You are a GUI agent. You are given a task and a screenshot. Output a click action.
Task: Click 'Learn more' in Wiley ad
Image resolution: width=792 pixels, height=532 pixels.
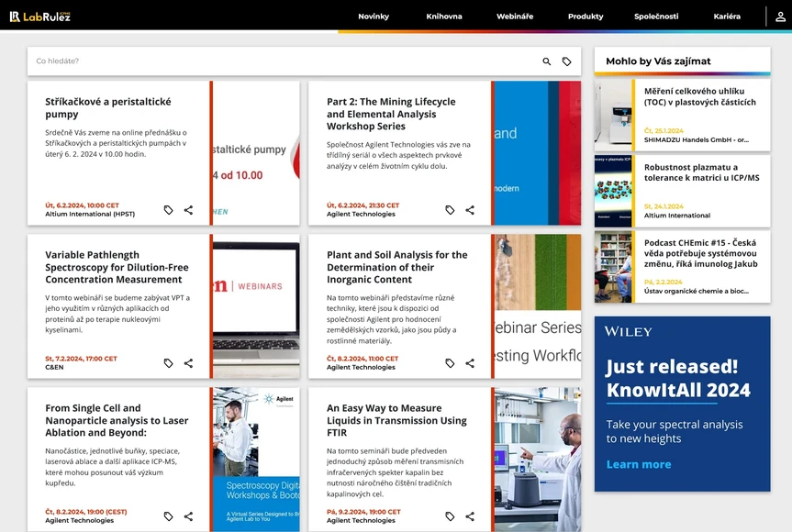tap(639, 464)
